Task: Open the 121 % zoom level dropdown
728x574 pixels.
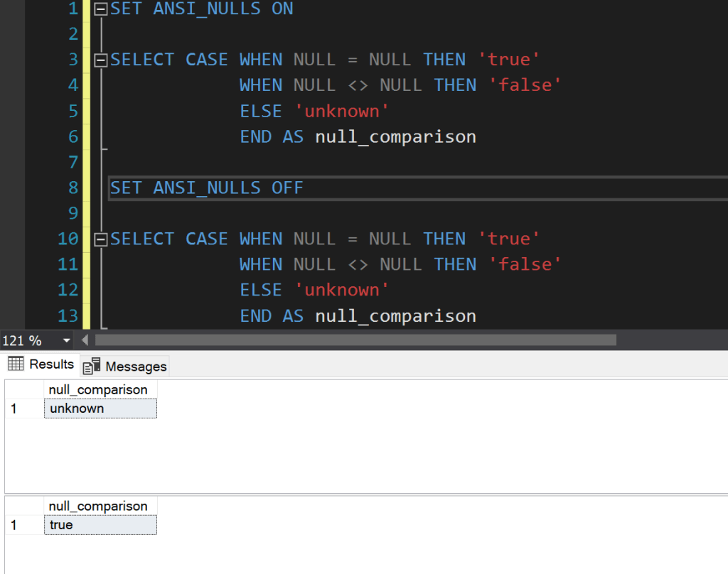Action: (66, 340)
